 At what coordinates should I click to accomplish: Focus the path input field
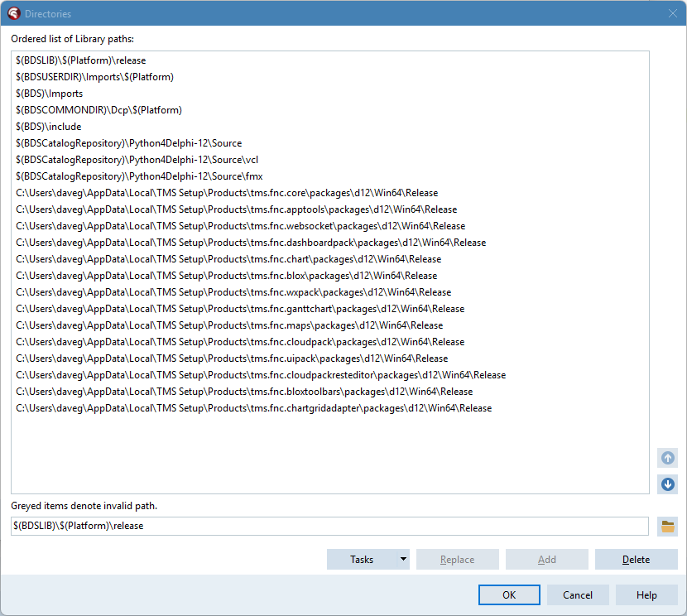pyautogui.click(x=329, y=526)
